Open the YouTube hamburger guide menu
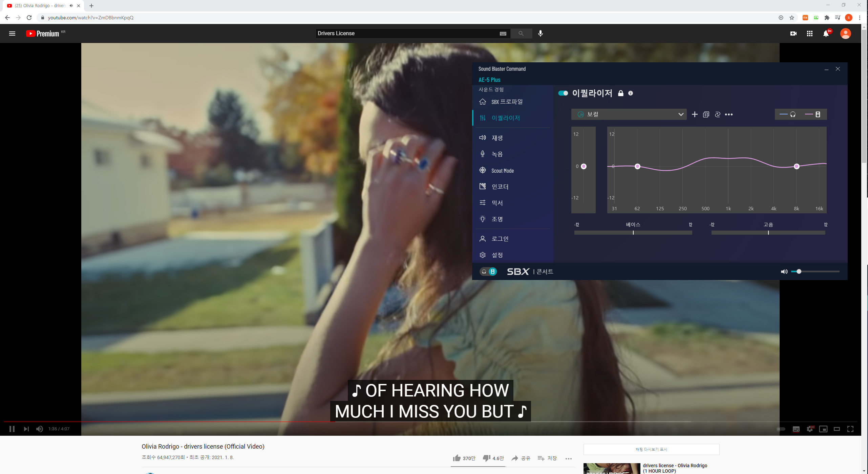The height and width of the screenshot is (474, 868). point(12,34)
